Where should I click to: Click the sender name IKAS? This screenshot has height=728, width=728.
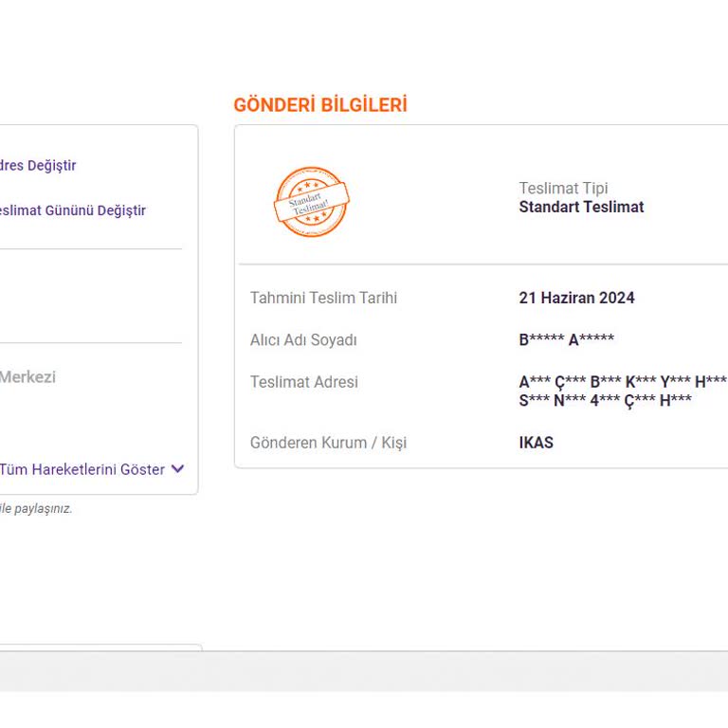tap(536, 443)
